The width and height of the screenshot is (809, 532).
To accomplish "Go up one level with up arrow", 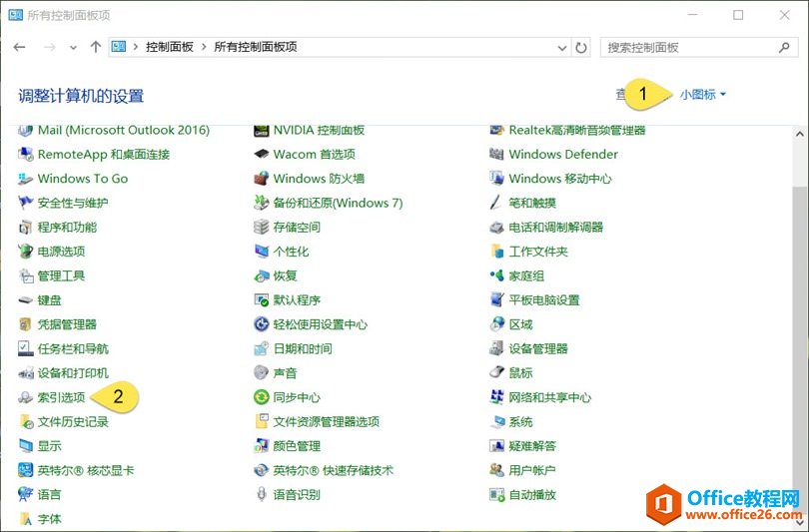I will point(96,48).
